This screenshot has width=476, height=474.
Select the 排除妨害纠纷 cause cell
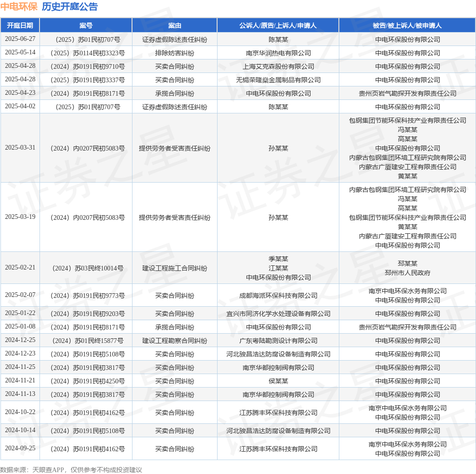(x=175, y=53)
